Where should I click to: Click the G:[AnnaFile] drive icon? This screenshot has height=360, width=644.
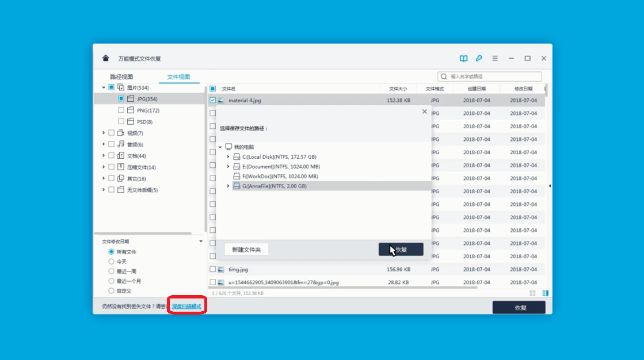237,186
